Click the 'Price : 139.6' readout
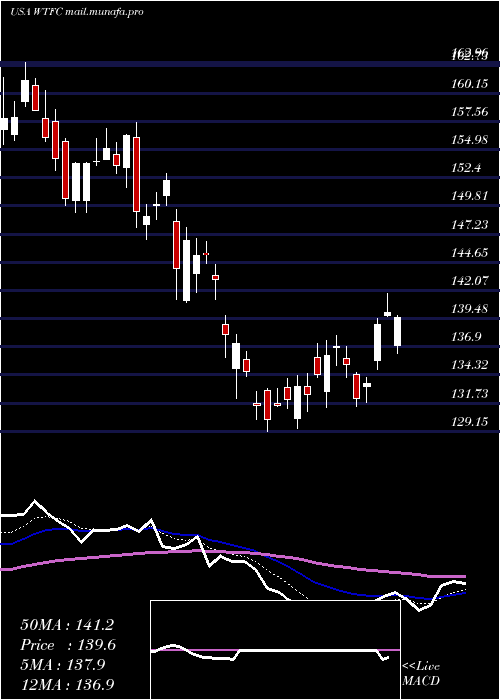 [x=68, y=645]
